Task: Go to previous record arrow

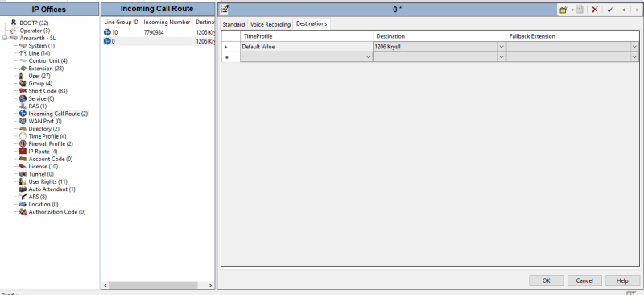Action: point(623,10)
